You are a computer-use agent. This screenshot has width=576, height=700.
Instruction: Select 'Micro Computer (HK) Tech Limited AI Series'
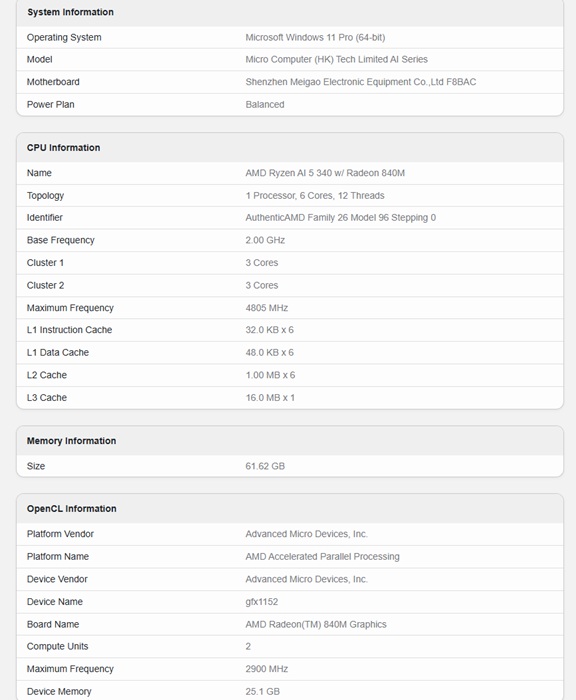(x=336, y=59)
